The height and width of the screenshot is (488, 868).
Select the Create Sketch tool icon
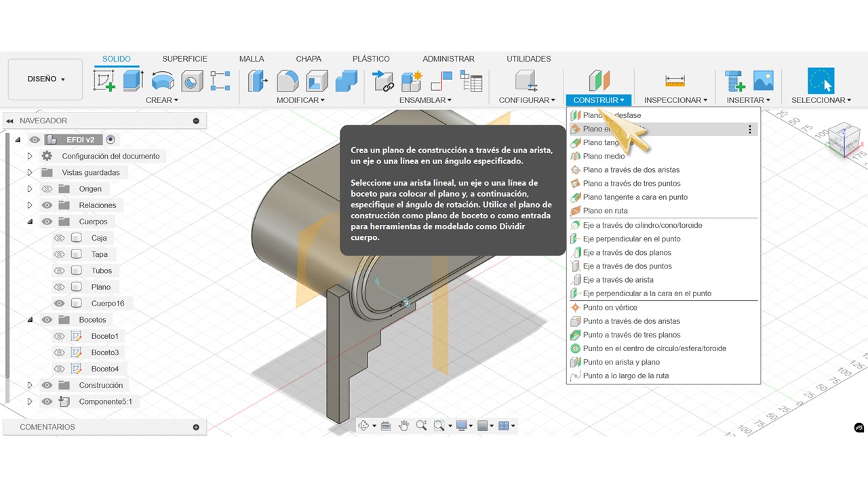(104, 81)
